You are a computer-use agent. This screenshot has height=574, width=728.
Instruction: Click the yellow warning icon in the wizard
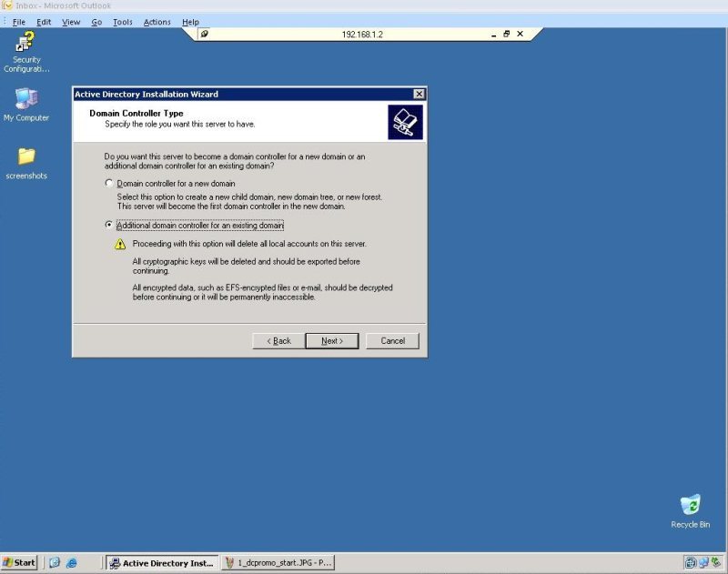120,244
